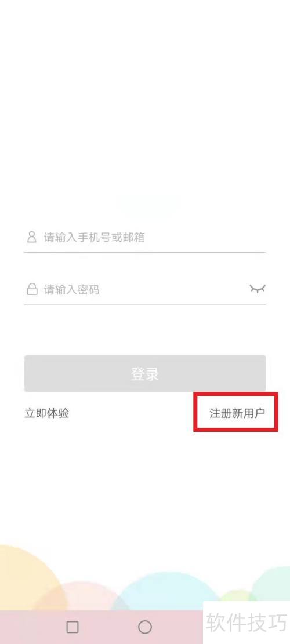Focus the 请输入手机号或邮箱 input field

point(144,238)
